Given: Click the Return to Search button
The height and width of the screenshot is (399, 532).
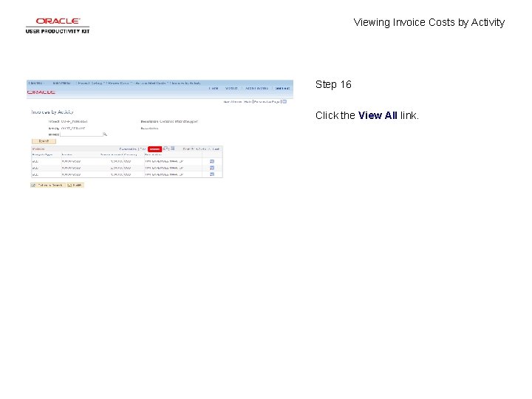Looking at the screenshot, I should 47,185.
